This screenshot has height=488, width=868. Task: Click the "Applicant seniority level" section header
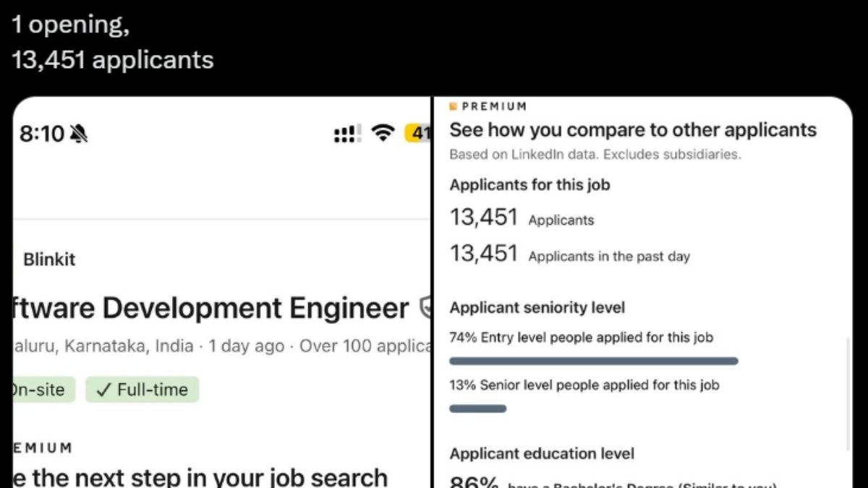click(x=537, y=308)
